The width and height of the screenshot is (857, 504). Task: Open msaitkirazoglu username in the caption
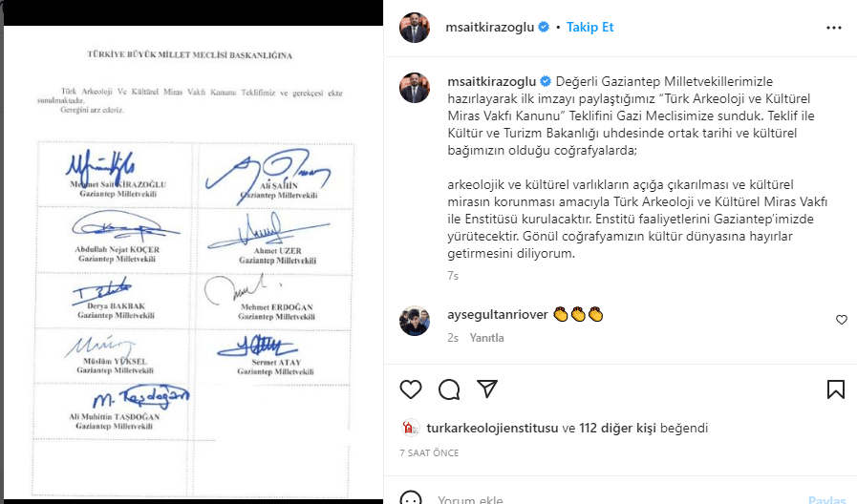(492, 81)
